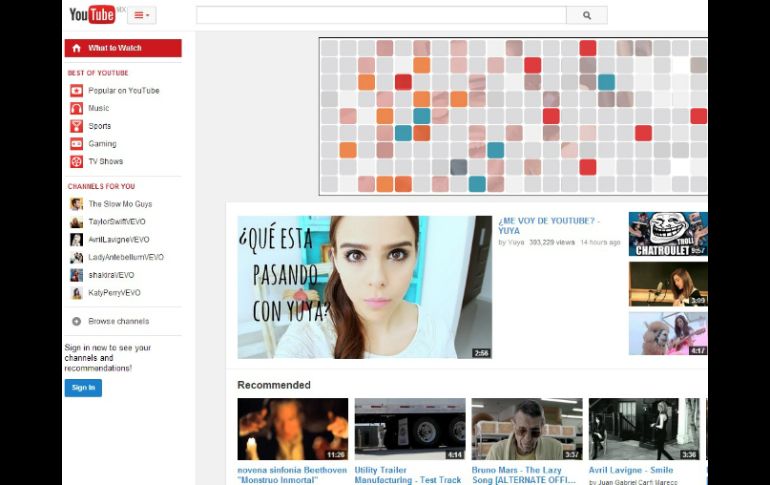Click the Sports trophy icon
This screenshot has width=770, height=485.
click(76, 126)
